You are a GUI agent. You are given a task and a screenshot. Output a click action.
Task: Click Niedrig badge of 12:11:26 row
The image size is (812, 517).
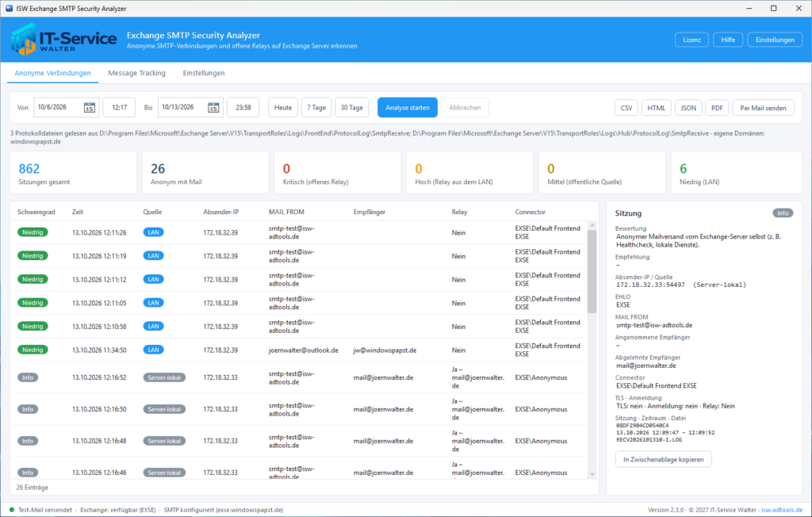(x=33, y=232)
